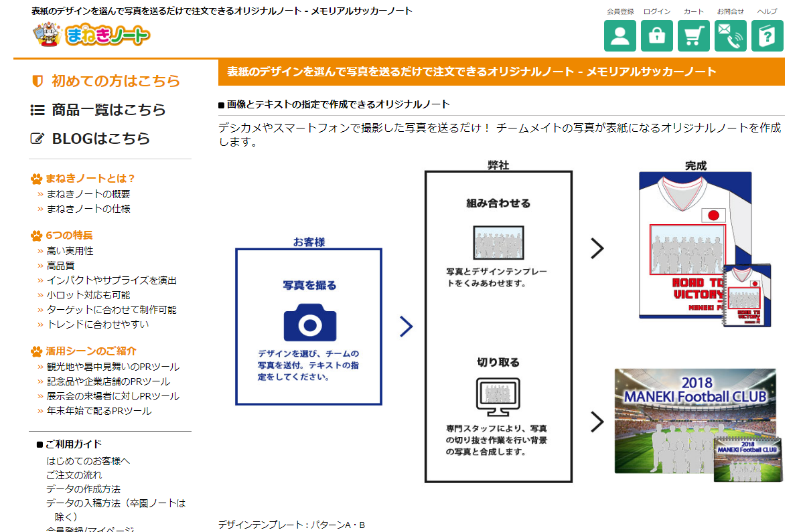
Task: Click the paw icon beside まねきノートとは？
Action: coord(36,179)
